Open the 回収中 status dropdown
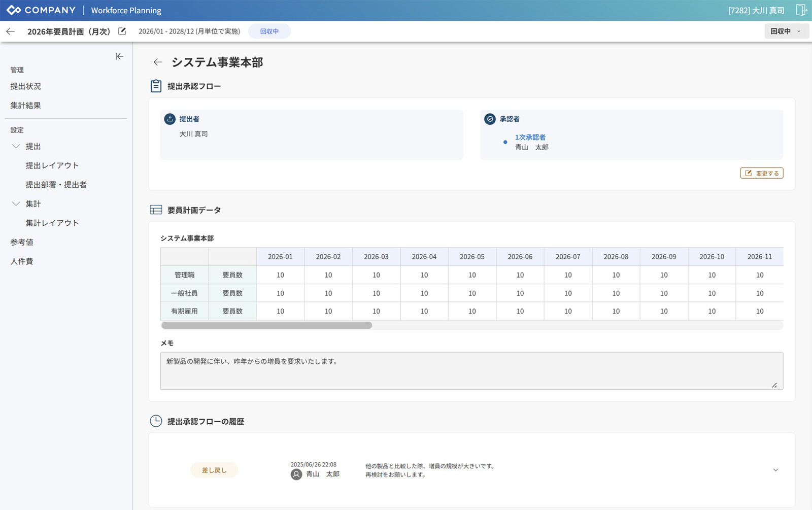 786,31
